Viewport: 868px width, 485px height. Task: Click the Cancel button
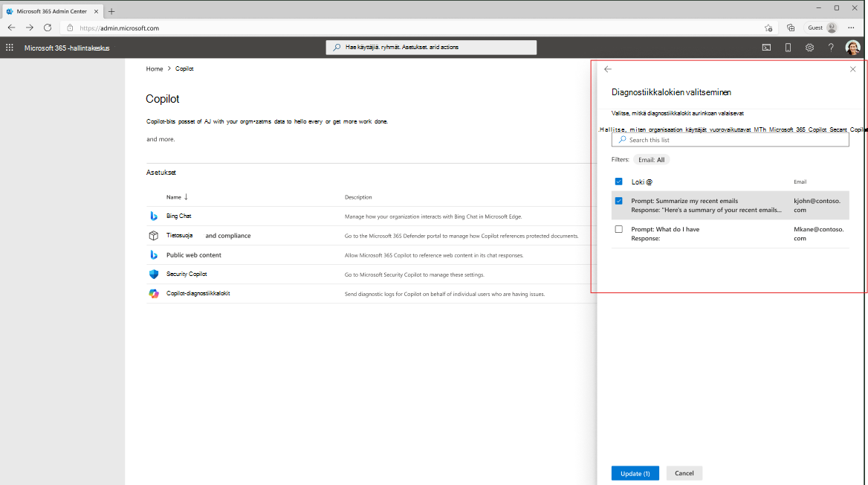coord(684,473)
